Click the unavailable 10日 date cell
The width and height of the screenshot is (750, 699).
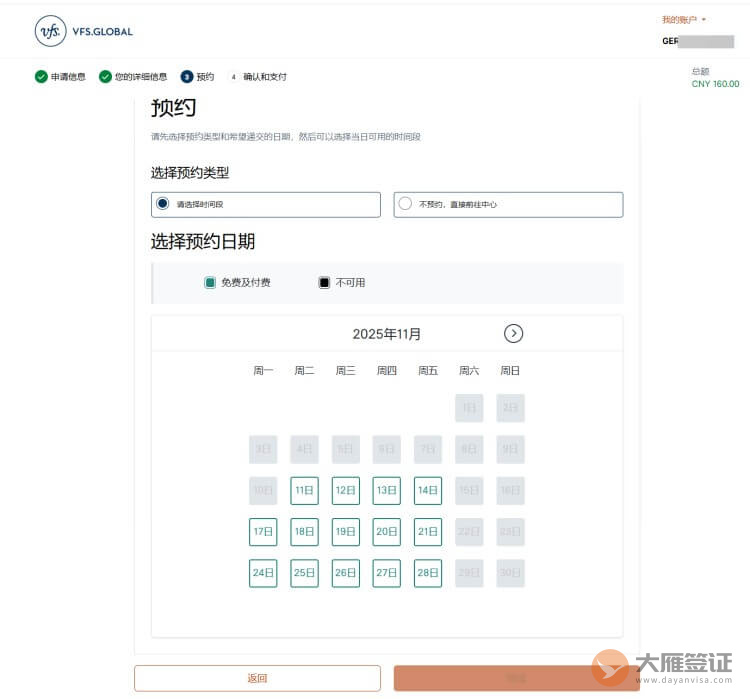pos(263,490)
